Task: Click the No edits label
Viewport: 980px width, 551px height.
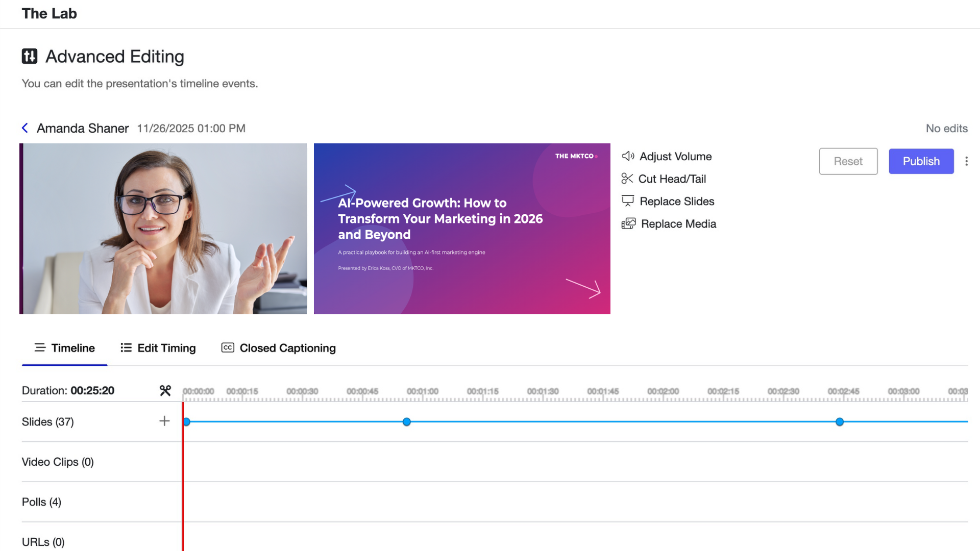Action: pyautogui.click(x=946, y=128)
